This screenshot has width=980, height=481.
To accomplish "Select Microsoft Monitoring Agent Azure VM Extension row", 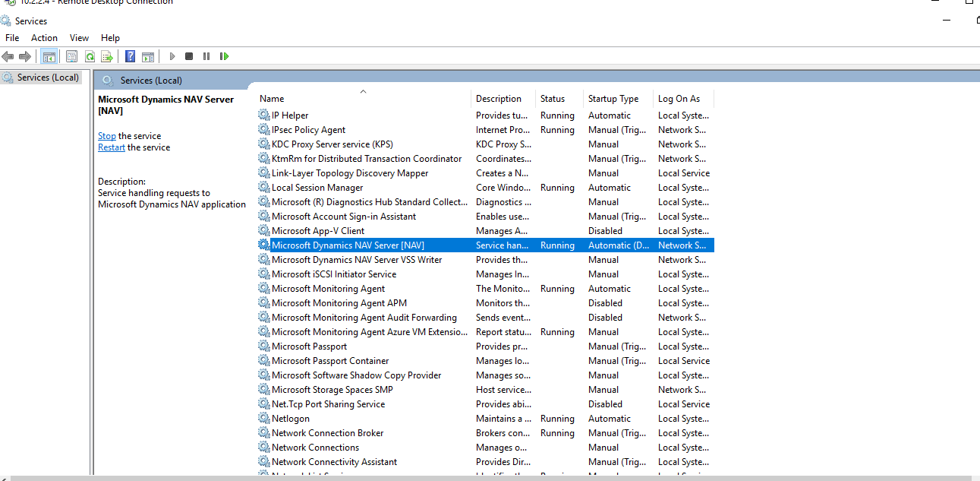I will 370,332.
